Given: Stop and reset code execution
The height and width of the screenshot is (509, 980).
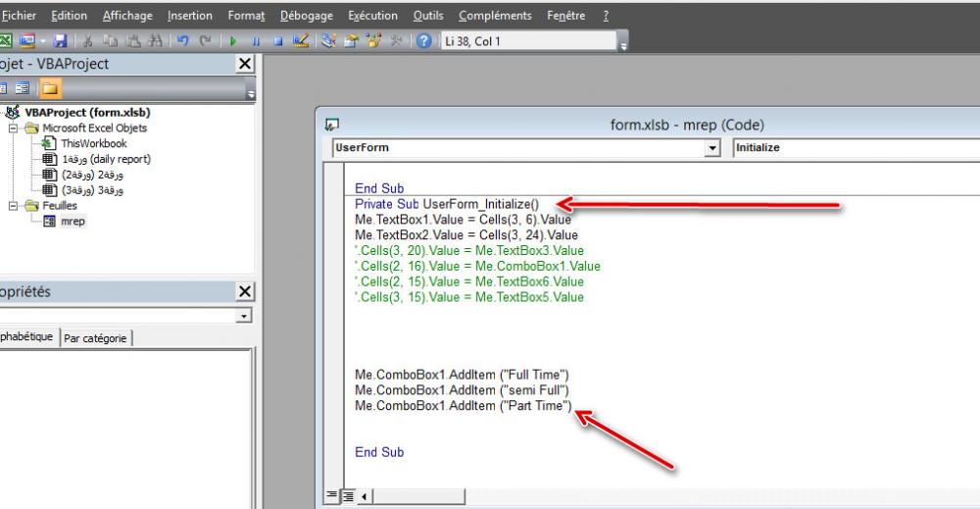Looking at the screenshot, I should tap(278, 41).
